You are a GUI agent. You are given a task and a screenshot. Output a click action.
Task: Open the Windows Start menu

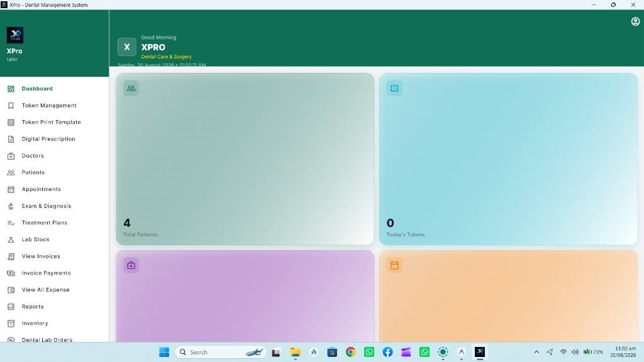(x=164, y=352)
